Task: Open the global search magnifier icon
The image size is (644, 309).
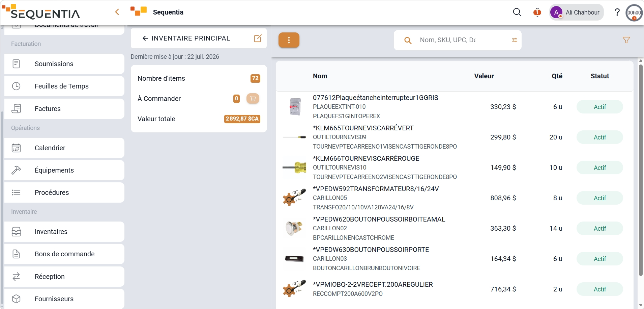Action: click(x=517, y=12)
